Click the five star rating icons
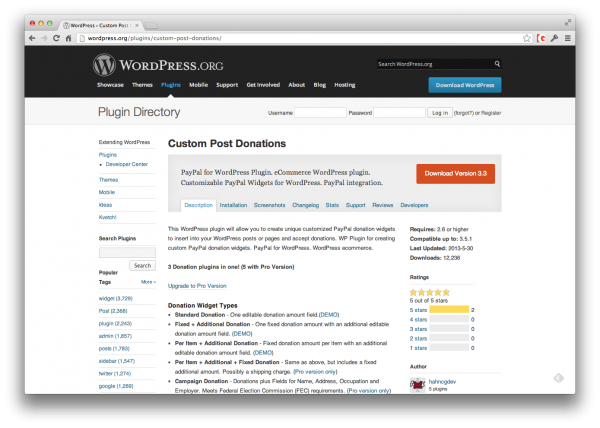The width and height of the screenshot is (600, 428). pos(429,292)
